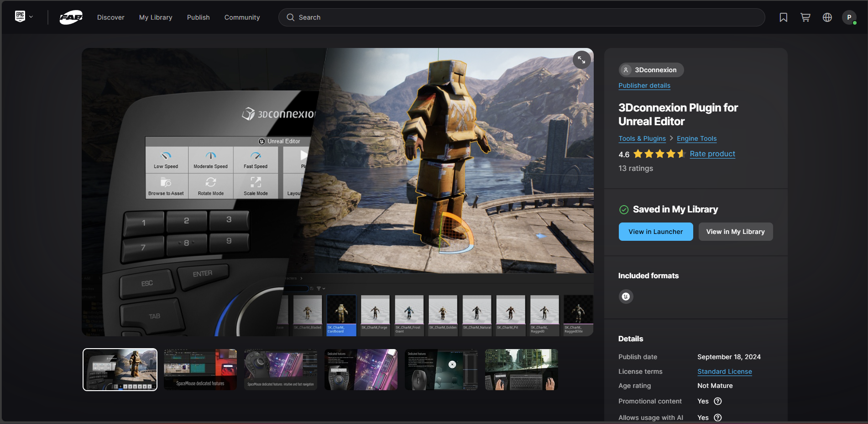Open the profile menu avatar

[849, 17]
